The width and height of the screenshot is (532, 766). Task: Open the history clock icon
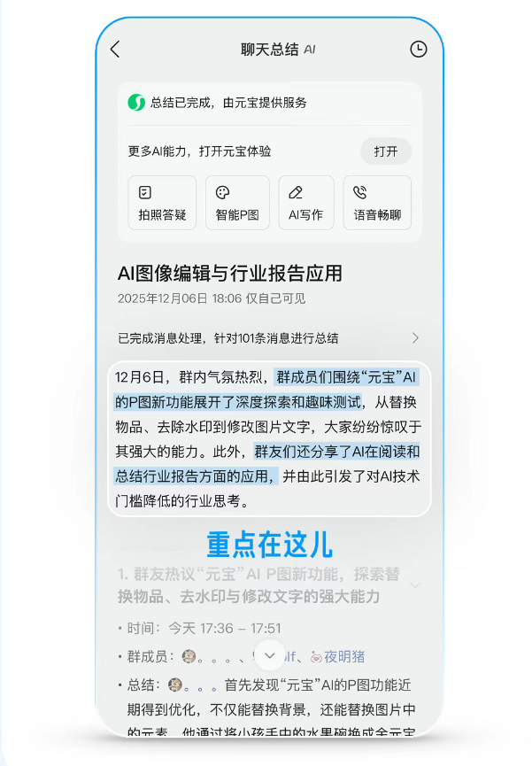[x=418, y=49]
